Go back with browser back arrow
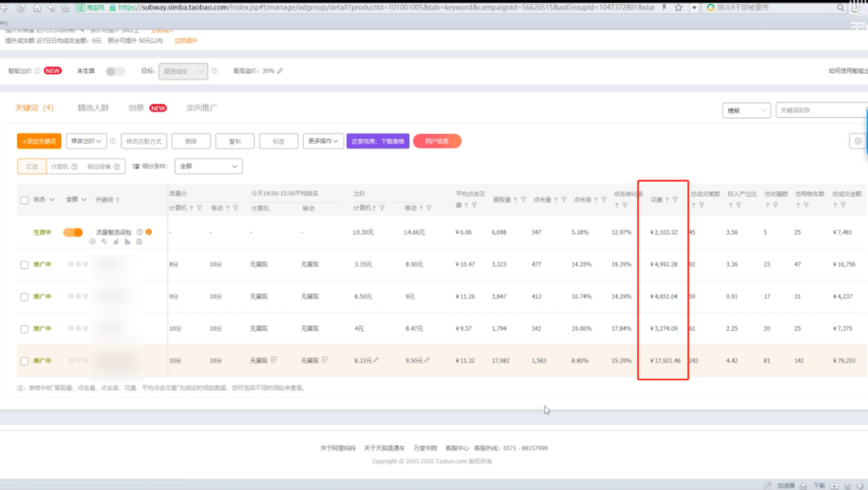Screen dimensions: 868x490 click(5, 8)
